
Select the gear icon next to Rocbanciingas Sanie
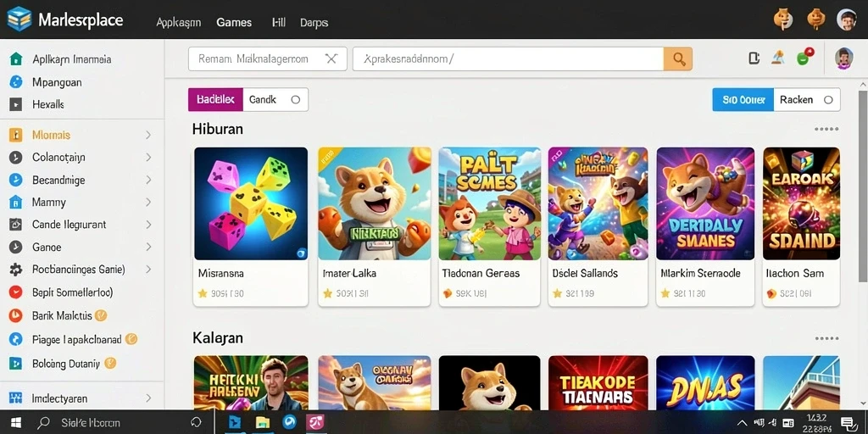pyautogui.click(x=16, y=270)
